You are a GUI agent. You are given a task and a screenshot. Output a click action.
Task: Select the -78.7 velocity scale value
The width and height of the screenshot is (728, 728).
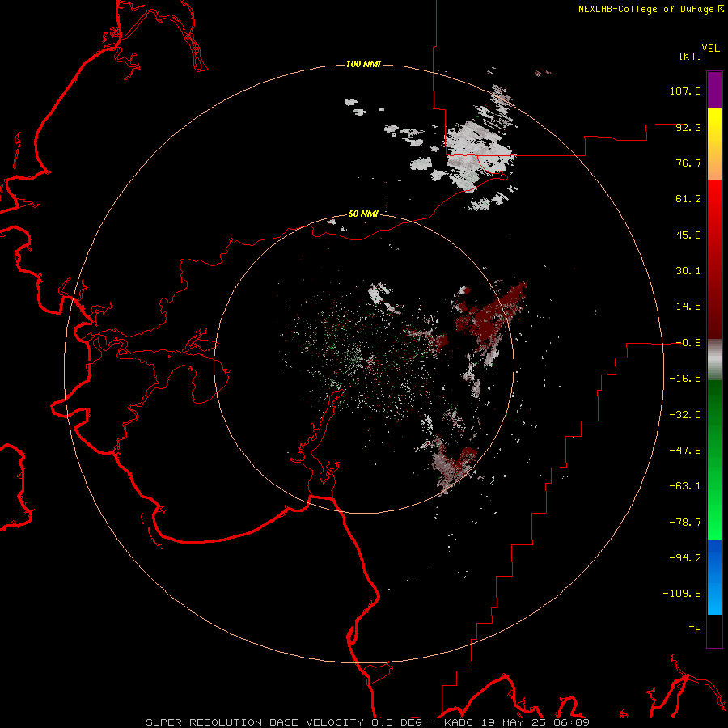(685, 523)
